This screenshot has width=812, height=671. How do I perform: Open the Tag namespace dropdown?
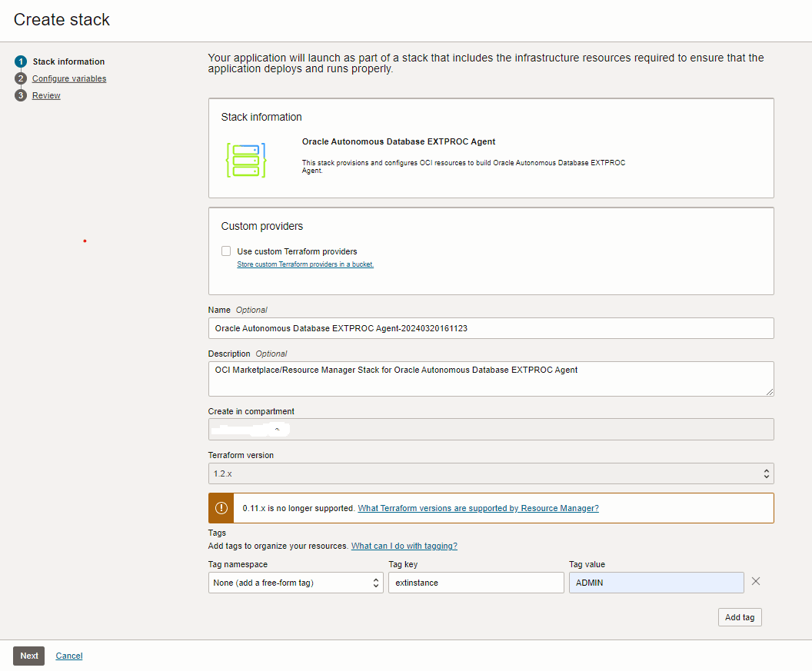click(295, 583)
